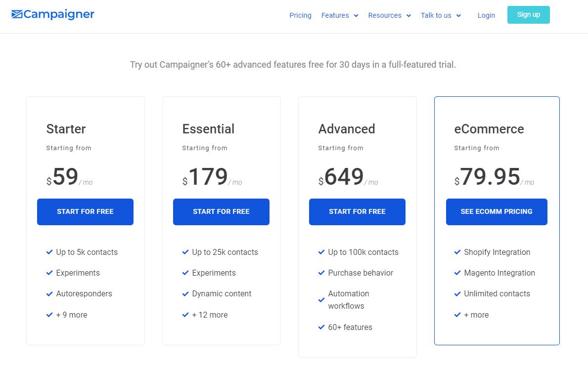Select the Essential plan title
588x368 pixels.
point(208,129)
